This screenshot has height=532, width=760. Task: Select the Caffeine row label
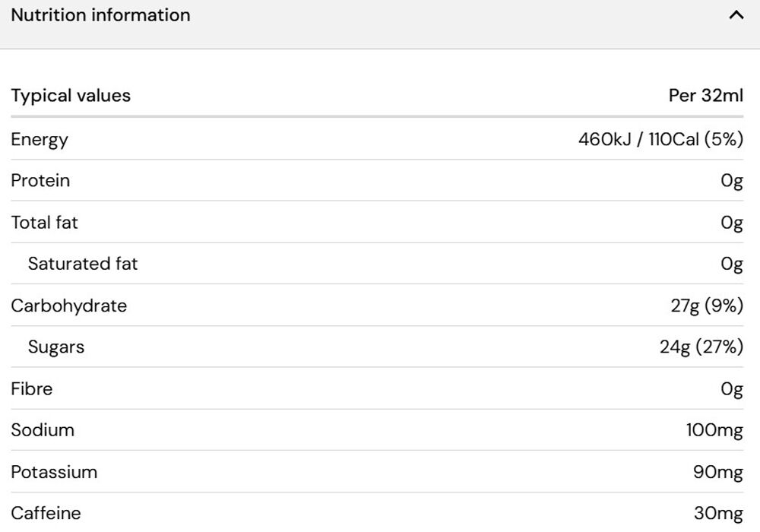pos(46,513)
